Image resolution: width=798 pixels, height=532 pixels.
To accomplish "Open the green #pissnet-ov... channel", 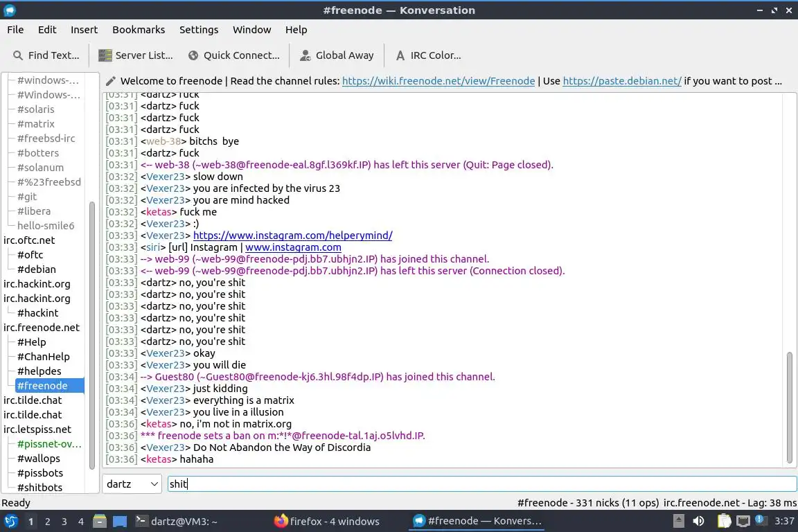I will tap(49, 444).
